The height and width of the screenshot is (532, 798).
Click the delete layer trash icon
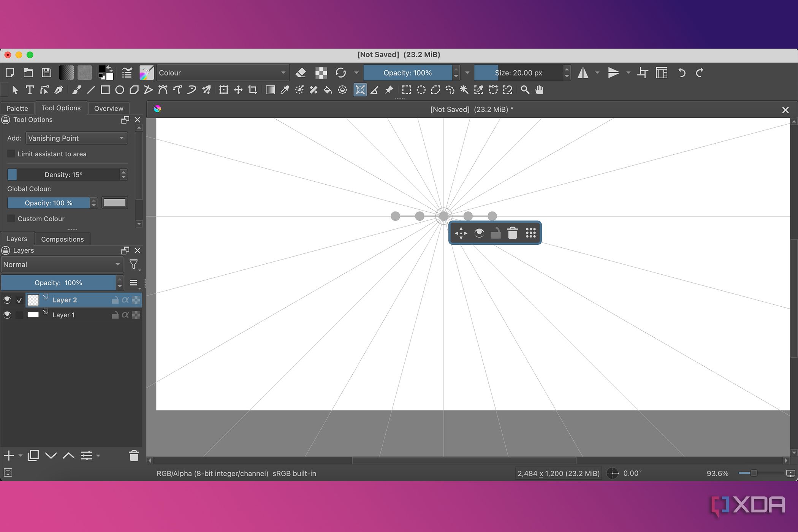point(134,455)
